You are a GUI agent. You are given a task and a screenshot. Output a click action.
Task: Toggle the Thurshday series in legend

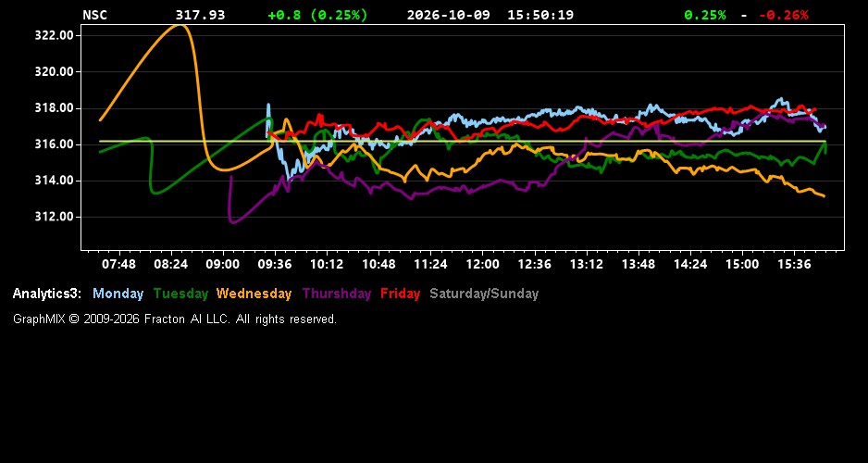pos(337,294)
